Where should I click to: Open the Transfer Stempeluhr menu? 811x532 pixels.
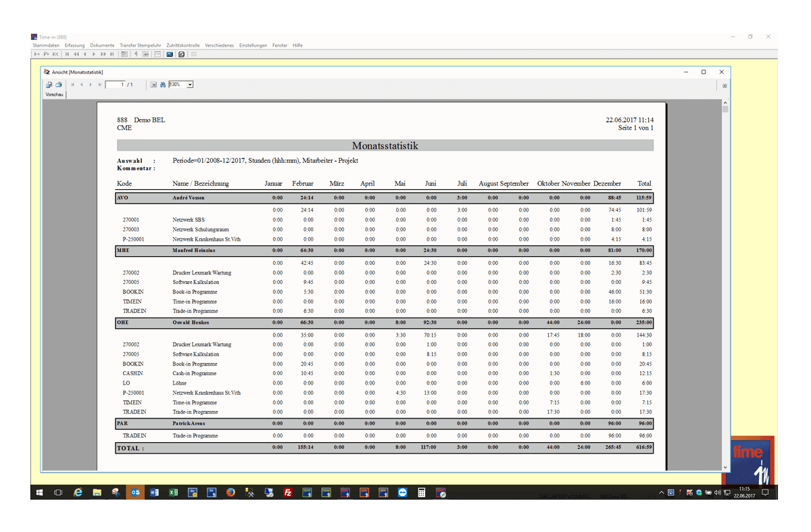(x=141, y=45)
